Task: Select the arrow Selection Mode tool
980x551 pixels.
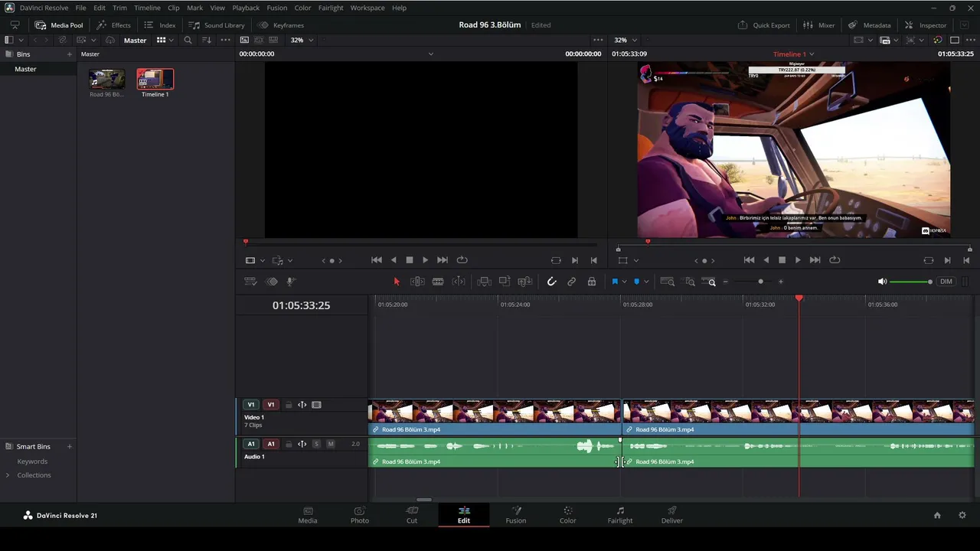Action: click(x=397, y=282)
